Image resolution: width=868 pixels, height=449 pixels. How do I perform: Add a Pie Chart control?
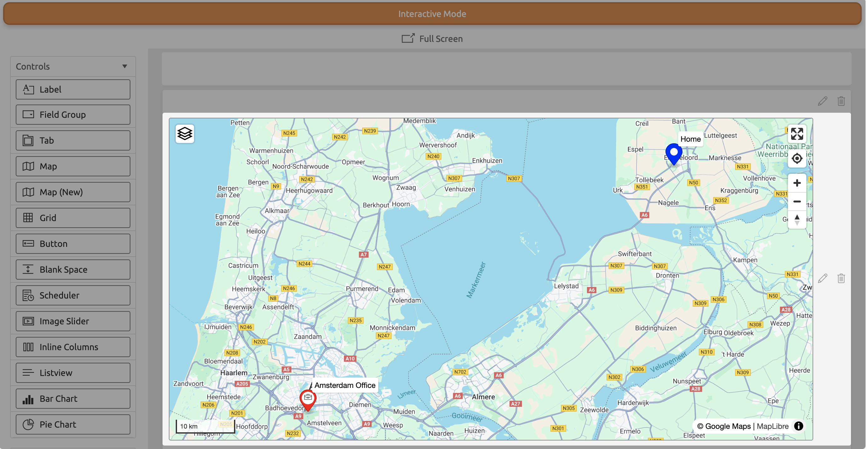click(73, 424)
